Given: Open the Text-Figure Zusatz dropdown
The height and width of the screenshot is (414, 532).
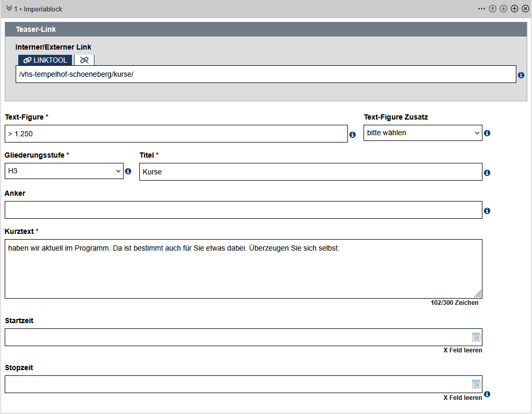Looking at the screenshot, I should coord(422,133).
